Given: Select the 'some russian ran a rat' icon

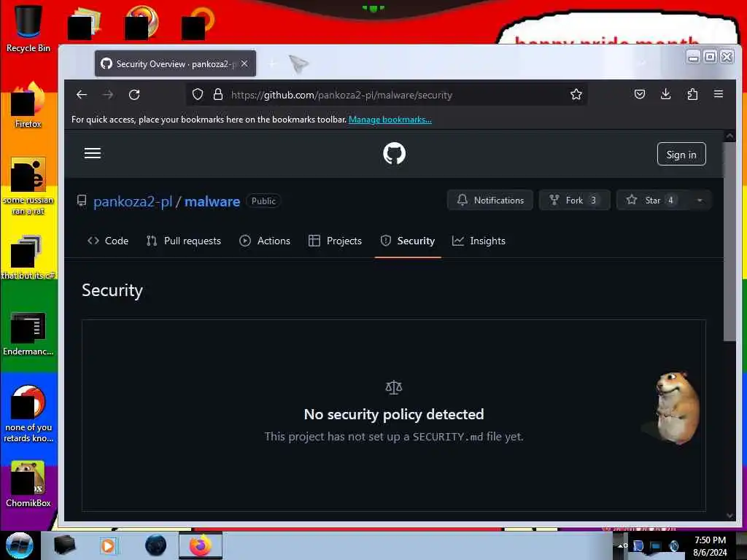Looking at the screenshot, I should (28, 186).
